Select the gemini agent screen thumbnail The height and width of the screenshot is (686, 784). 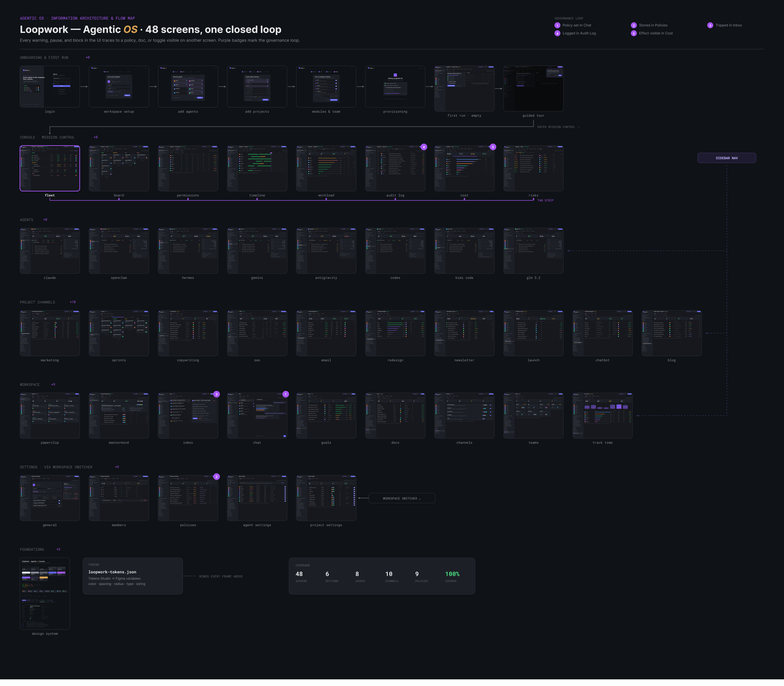coord(257,251)
